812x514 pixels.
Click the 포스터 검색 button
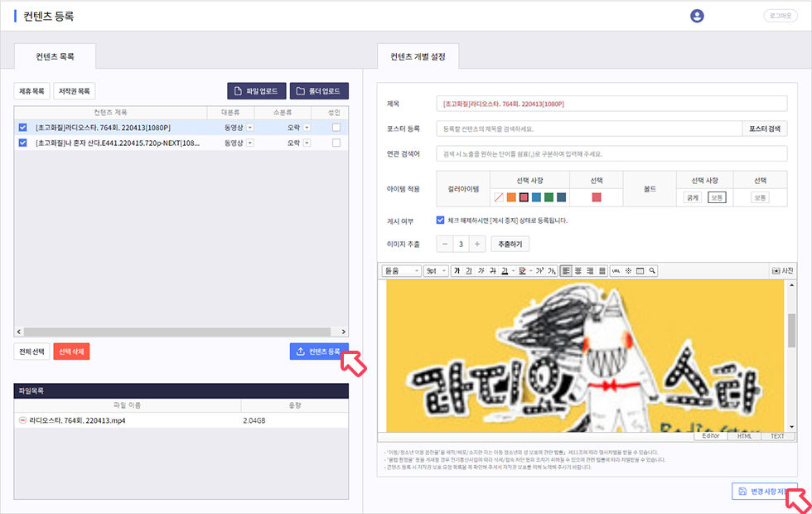[x=765, y=129]
